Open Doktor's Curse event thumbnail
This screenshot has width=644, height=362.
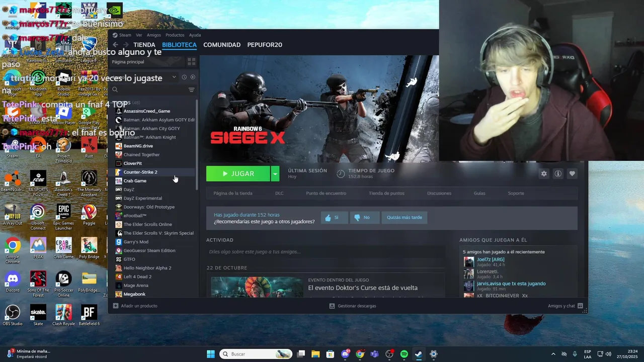coord(257,287)
